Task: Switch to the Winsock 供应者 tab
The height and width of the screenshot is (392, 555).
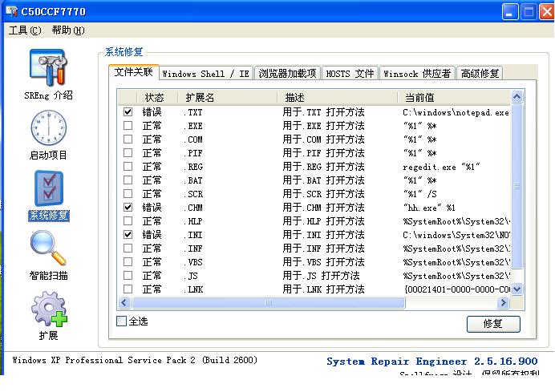Action: tap(416, 74)
